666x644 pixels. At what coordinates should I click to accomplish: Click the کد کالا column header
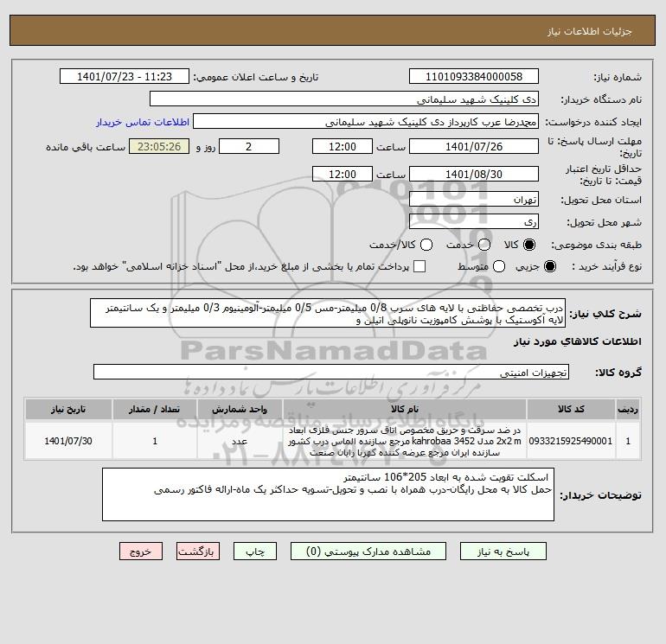(571, 409)
